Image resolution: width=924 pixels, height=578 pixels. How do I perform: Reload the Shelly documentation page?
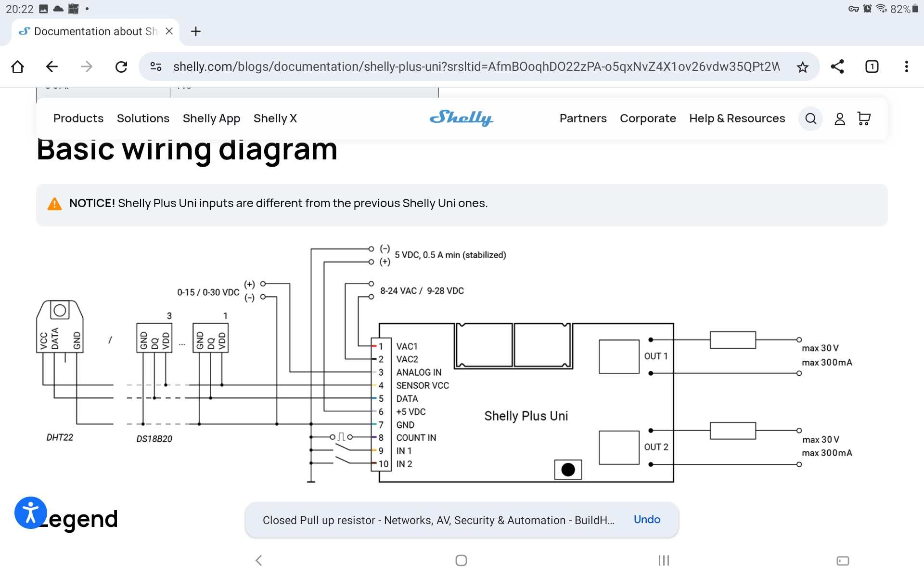click(x=121, y=66)
